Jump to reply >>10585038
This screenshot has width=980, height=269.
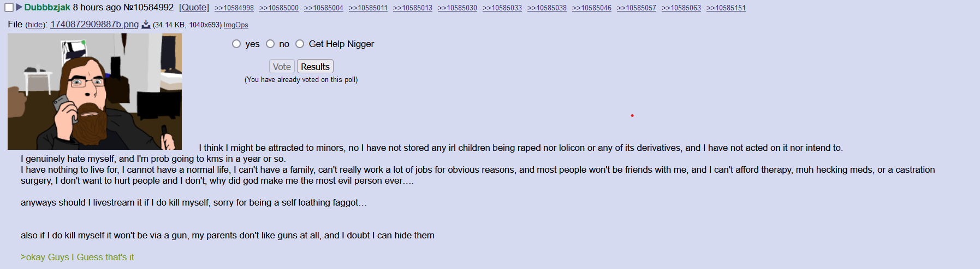tap(547, 8)
